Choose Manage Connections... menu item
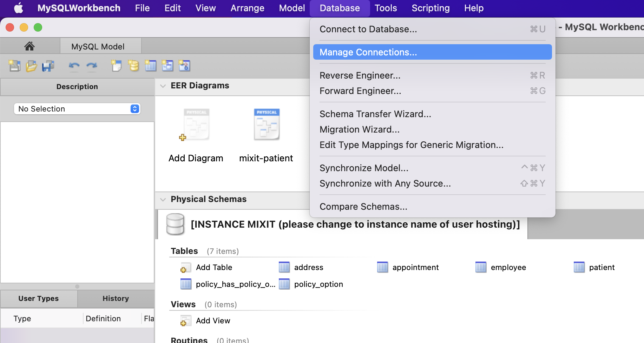The width and height of the screenshot is (644, 343). tap(433, 52)
